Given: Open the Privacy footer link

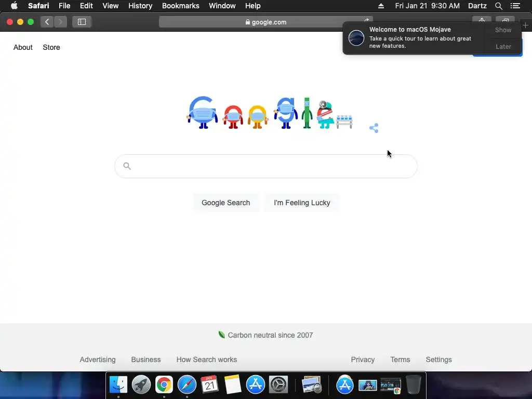Looking at the screenshot, I should pyautogui.click(x=363, y=360).
